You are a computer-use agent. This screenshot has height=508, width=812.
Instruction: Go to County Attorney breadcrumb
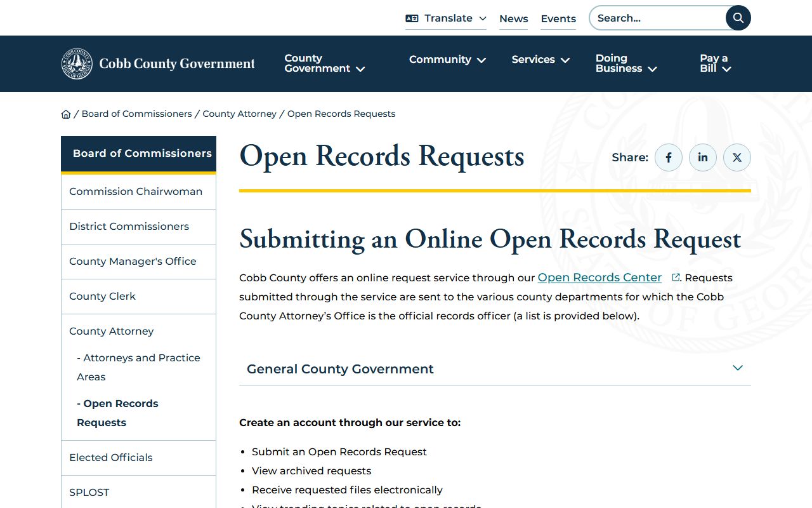pyautogui.click(x=239, y=114)
